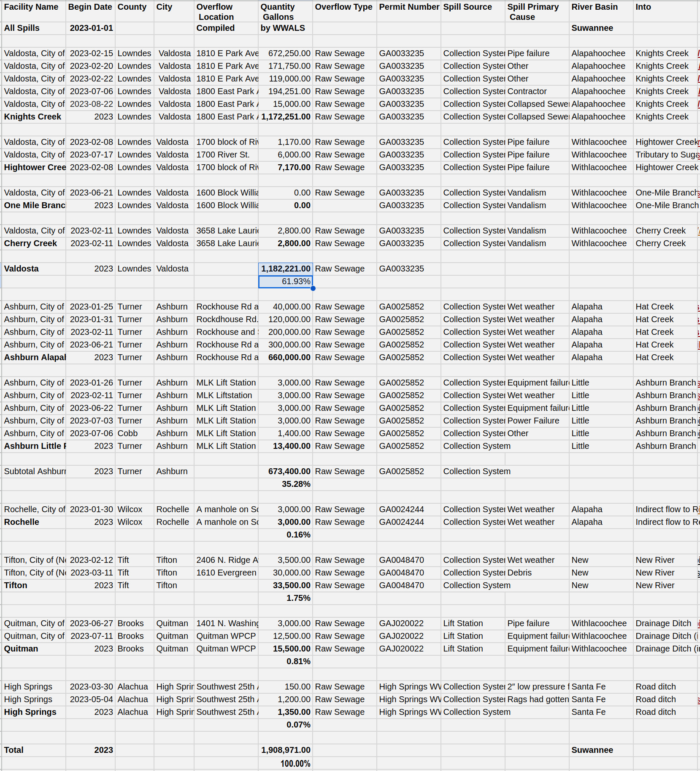700x771 pixels.
Task: Click the bold 'Cherry Creek' facility cell
Action: tap(34, 244)
